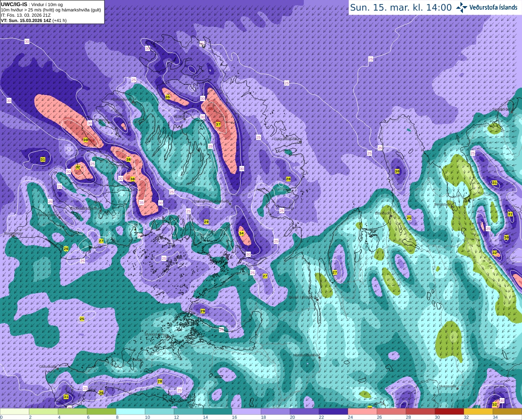Click the yellow 27 gust marker near Patreksfjörður
The height and width of the screenshot is (420, 522).
101,241
